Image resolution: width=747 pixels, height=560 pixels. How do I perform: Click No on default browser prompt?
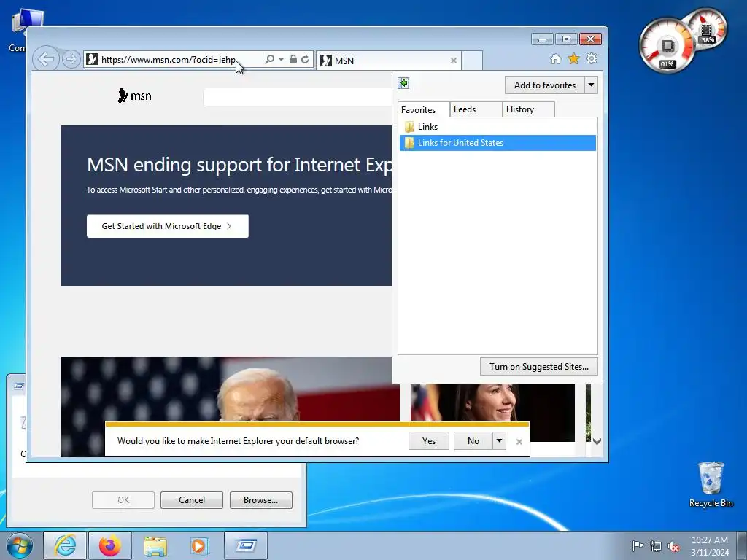tap(473, 441)
